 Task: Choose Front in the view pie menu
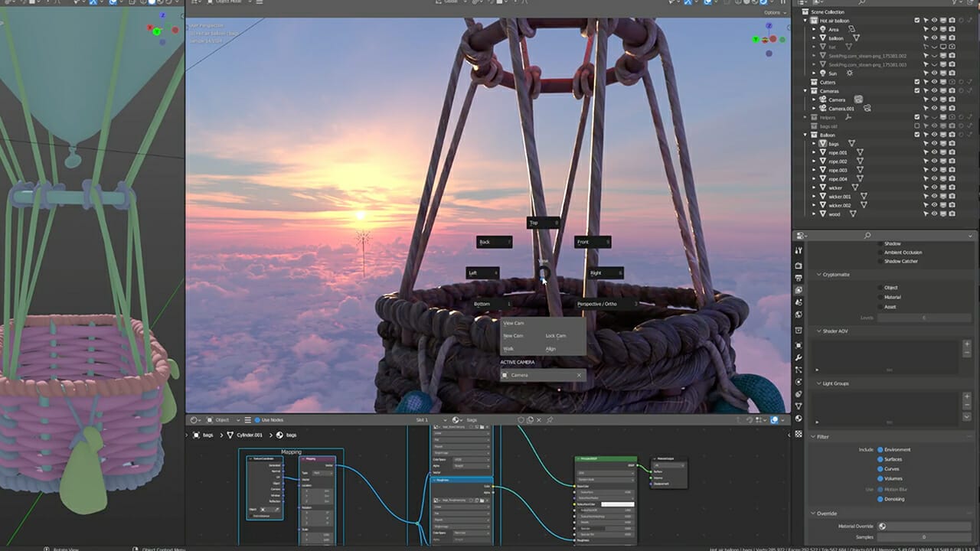coord(592,242)
